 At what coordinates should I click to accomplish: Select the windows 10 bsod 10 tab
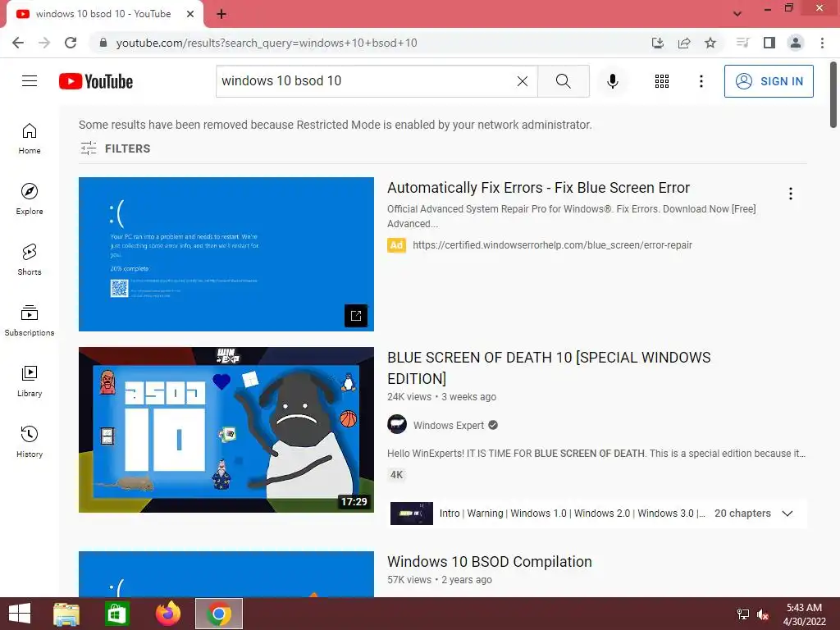pos(103,14)
